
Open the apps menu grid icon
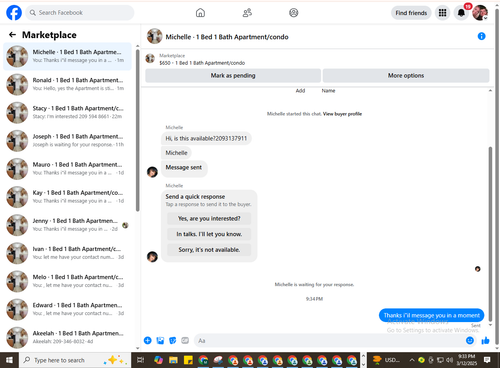click(442, 13)
